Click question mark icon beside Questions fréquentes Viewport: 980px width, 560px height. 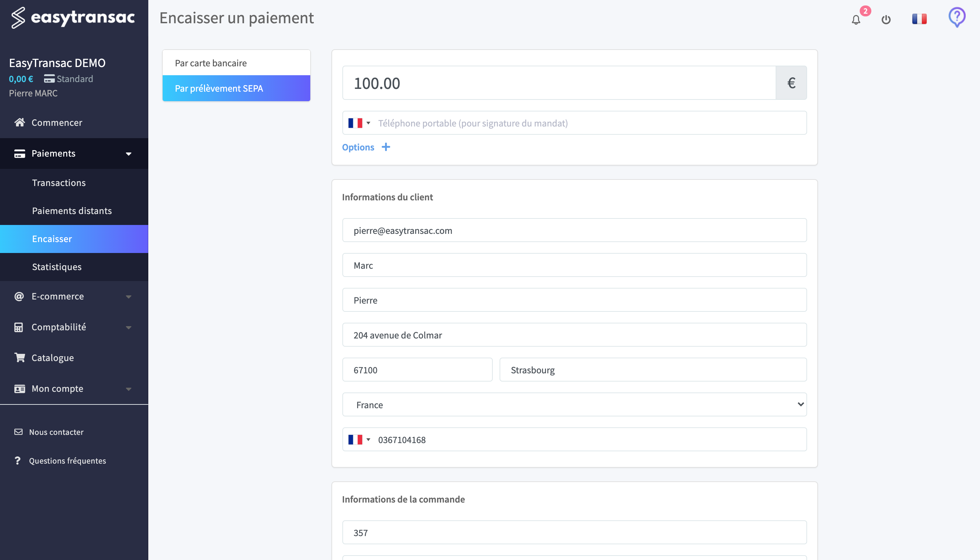pyautogui.click(x=17, y=461)
